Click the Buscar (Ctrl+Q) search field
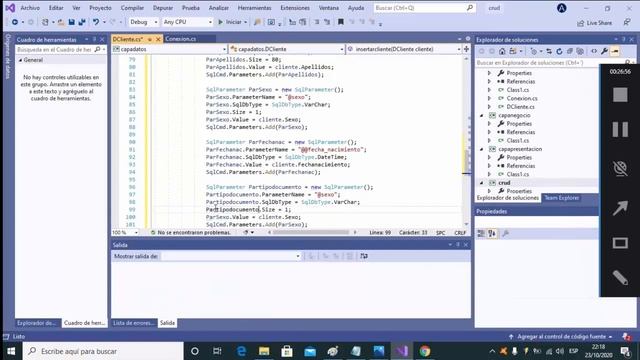This screenshot has height=360, width=640. pos(424,8)
